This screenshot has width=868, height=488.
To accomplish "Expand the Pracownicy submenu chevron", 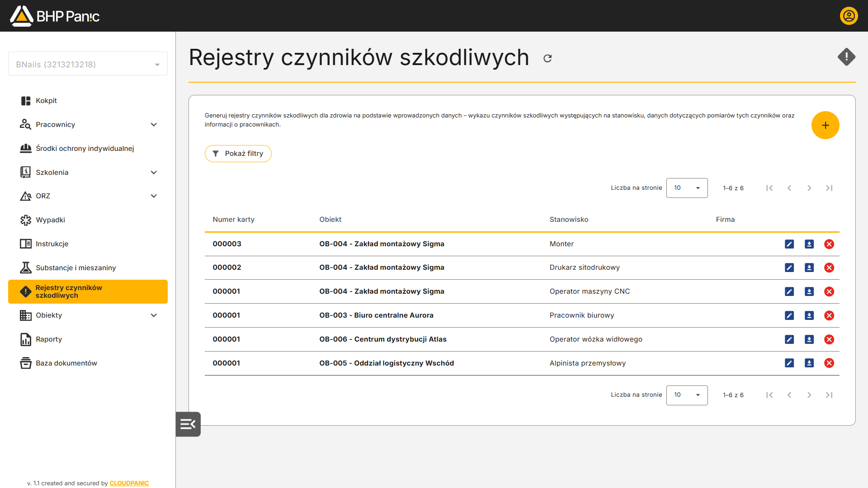I will pos(154,125).
